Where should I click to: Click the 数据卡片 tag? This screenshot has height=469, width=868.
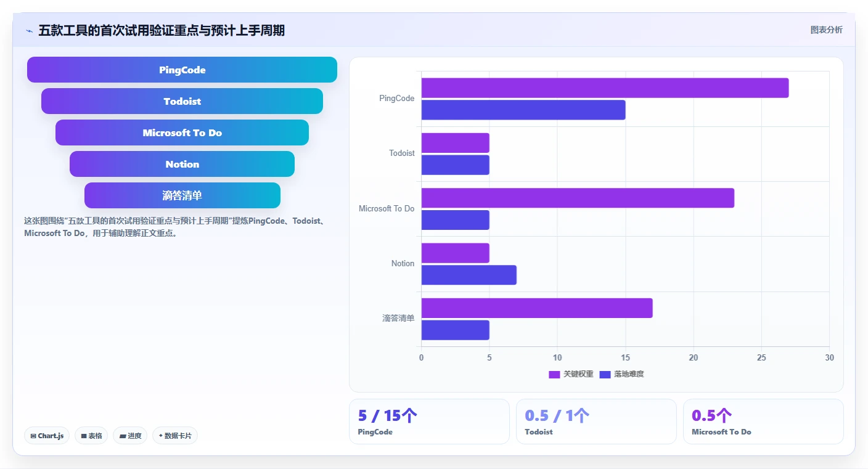pyautogui.click(x=175, y=436)
